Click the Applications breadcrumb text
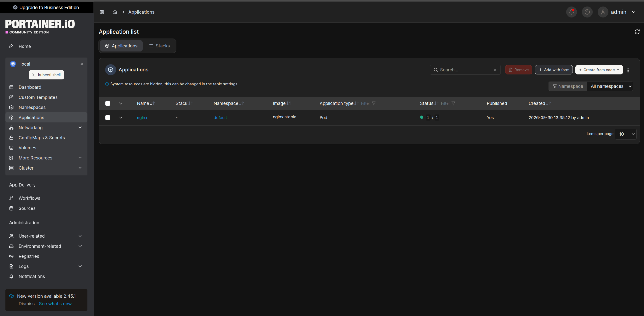644x316 pixels. pos(141,12)
